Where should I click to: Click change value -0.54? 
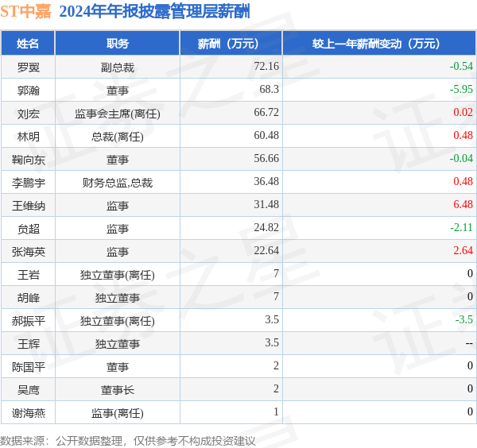click(461, 66)
